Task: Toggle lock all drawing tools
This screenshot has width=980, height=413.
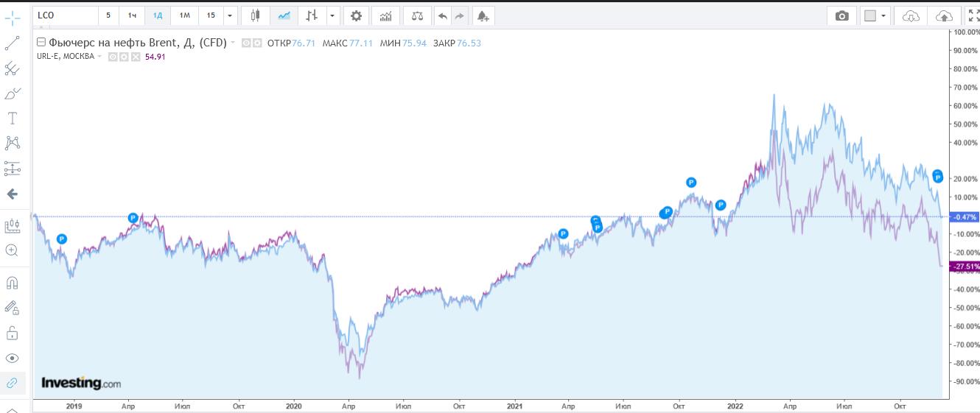Action: [x=13, y=333]
